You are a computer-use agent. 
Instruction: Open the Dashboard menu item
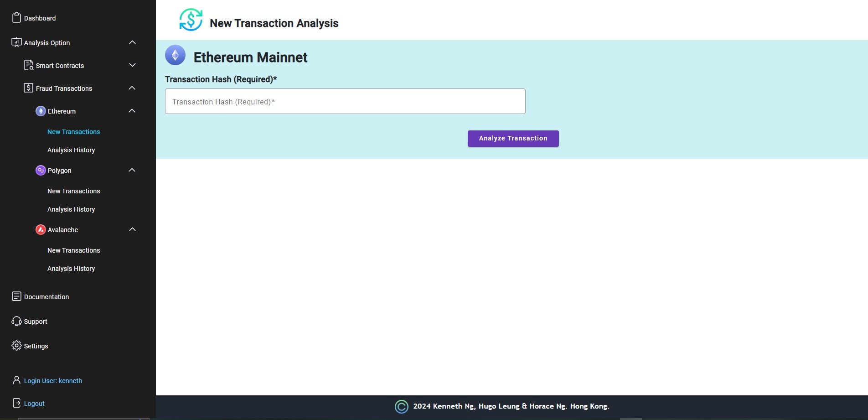click(x=40, y=18)
